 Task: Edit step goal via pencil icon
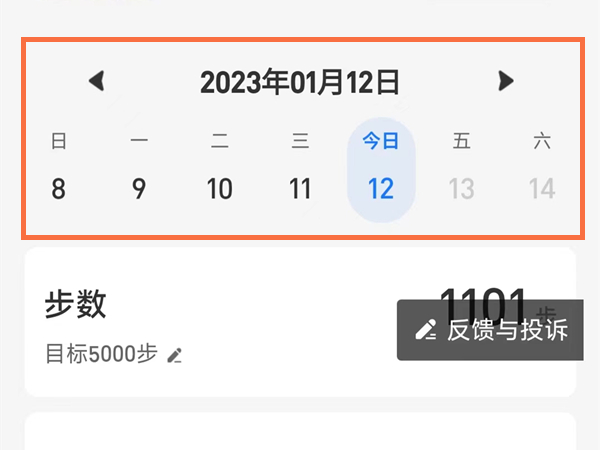click(174, 355)
